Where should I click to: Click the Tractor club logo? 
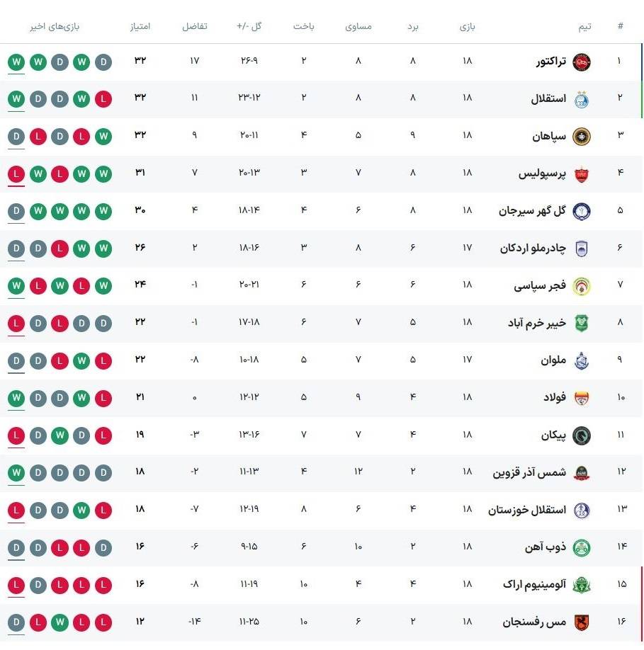pos(581,62)
